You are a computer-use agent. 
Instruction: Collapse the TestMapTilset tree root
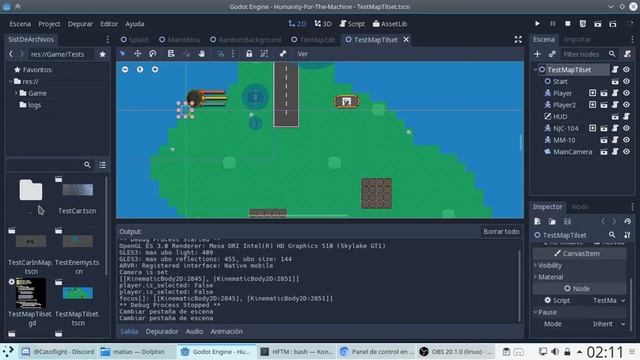click(535, 69)
